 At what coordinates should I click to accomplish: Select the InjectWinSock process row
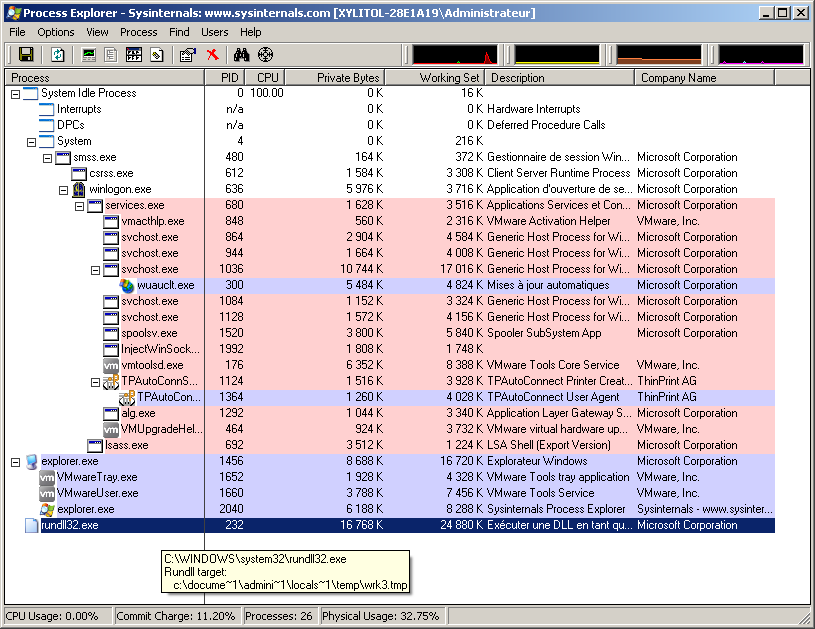coord(390,349)
